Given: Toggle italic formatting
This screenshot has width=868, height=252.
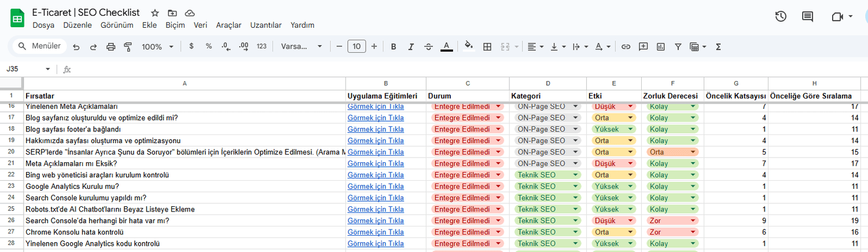Looking at the screenshot, I should coord(411,46).
